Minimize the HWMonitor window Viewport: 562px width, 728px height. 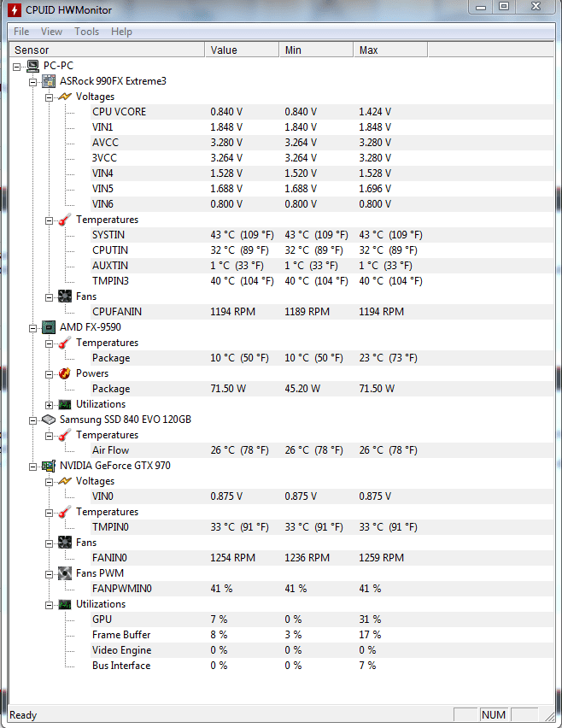click(x=481, y=7)
